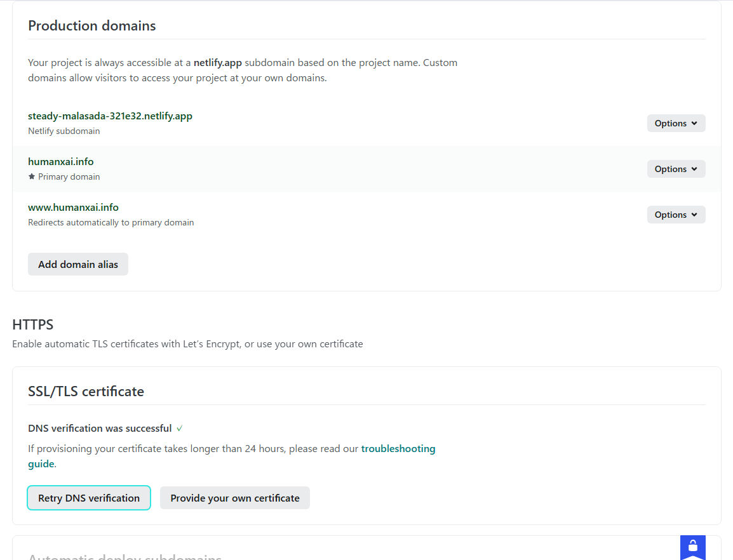This screenshot has width=733, height=560.
Task: Click the Add domain alias button
Action: point(78,264)
